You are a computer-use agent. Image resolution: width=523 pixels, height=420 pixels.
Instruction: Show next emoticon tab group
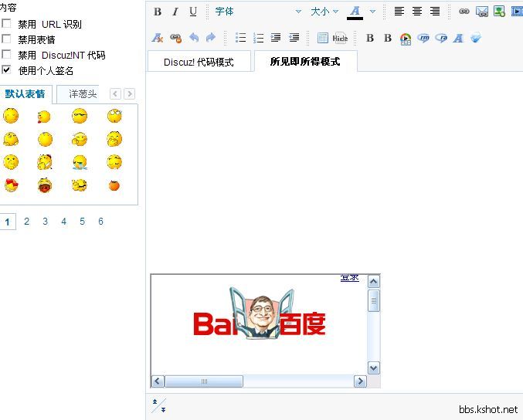pyautogui.click(x=130, y=93)
